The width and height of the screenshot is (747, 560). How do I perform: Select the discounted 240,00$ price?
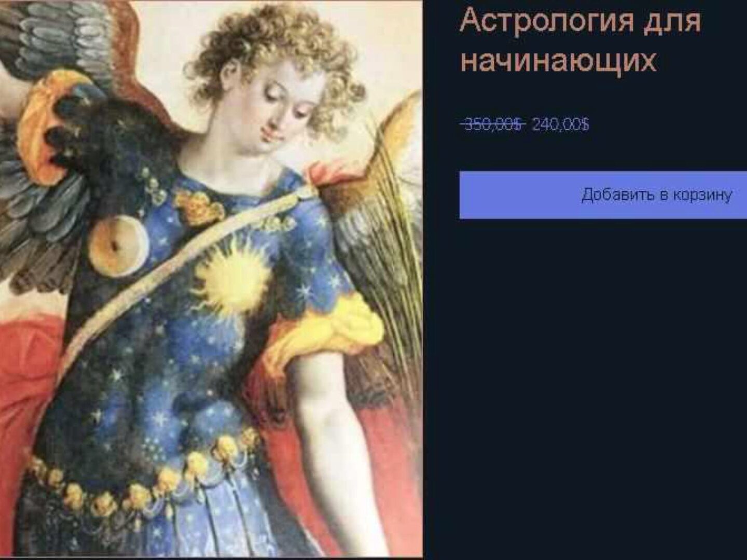(561, 125)
